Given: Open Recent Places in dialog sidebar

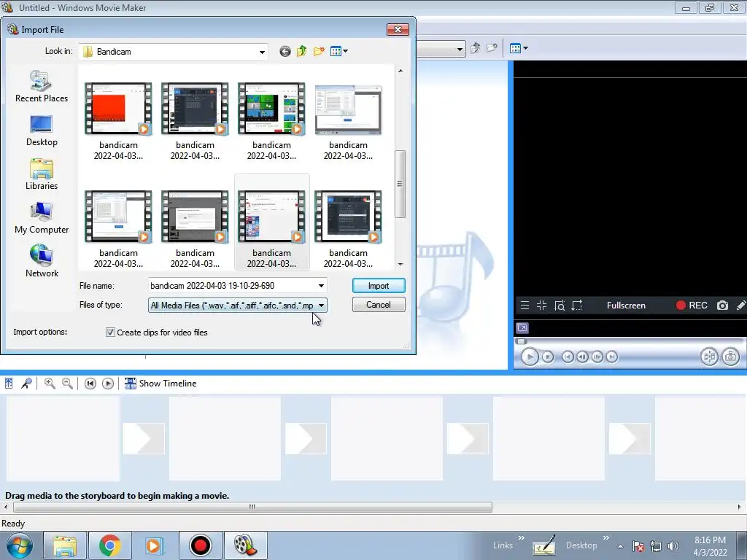Looking at the screenshot, I should (x=42, y=87).
